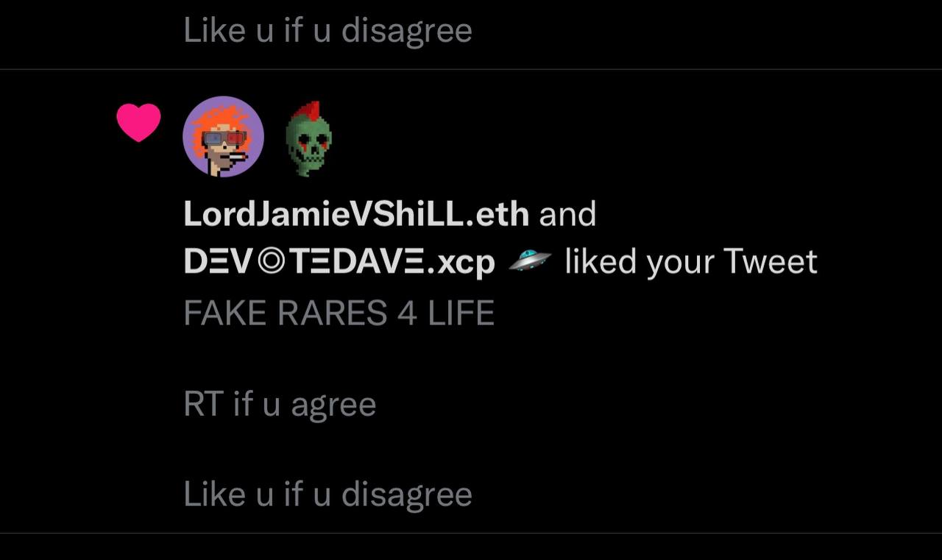Open the previous notification's 'Like u if u disagree' text
The width and height of the screenshot is (942, 560).
(327, 31)
